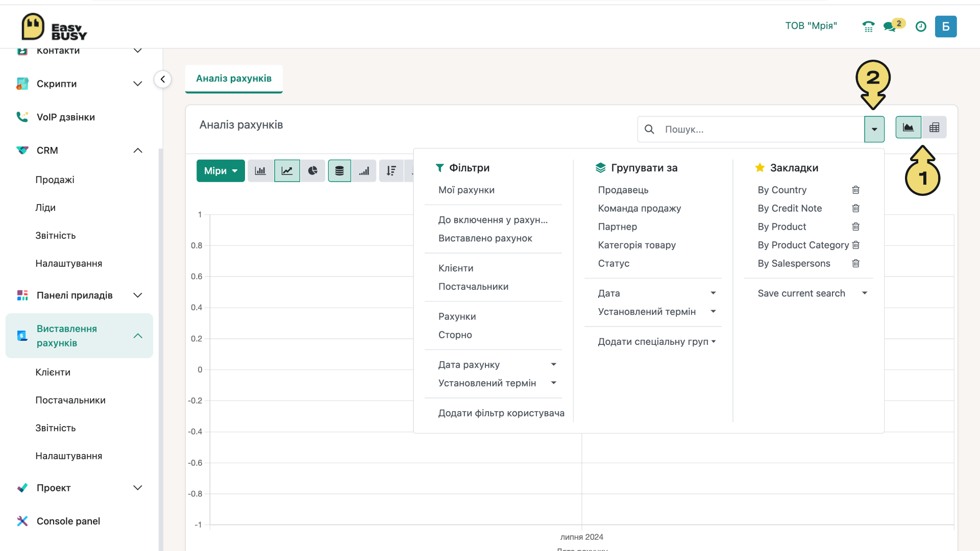980x551 pixels.
Task: Click the Console panel icon
Action: pos(22,521)
